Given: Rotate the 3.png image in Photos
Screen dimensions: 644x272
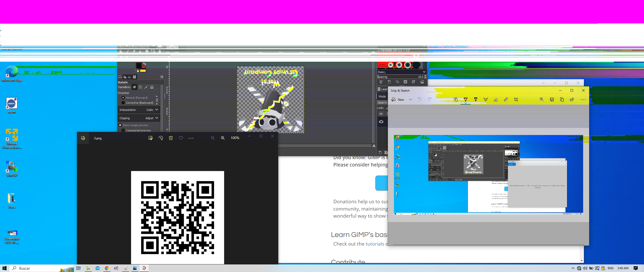Looking at the screenshot, I should (x=161, y=138).
